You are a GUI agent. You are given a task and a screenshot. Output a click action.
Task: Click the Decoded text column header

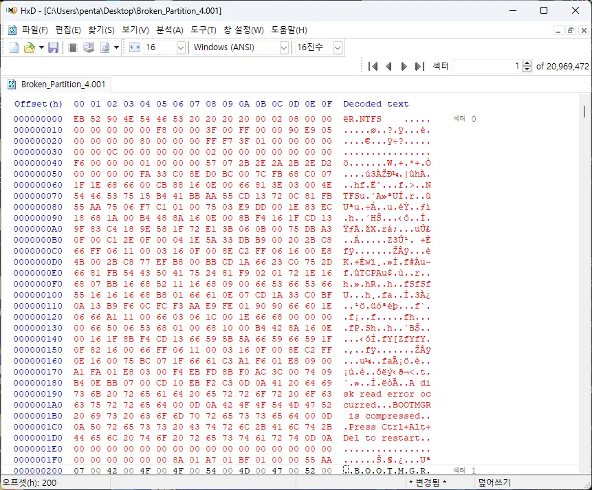[x=376, y=104]
